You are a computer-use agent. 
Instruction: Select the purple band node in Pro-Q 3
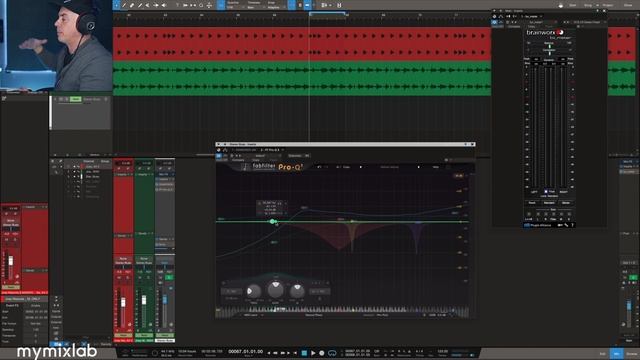pos(418,222)
